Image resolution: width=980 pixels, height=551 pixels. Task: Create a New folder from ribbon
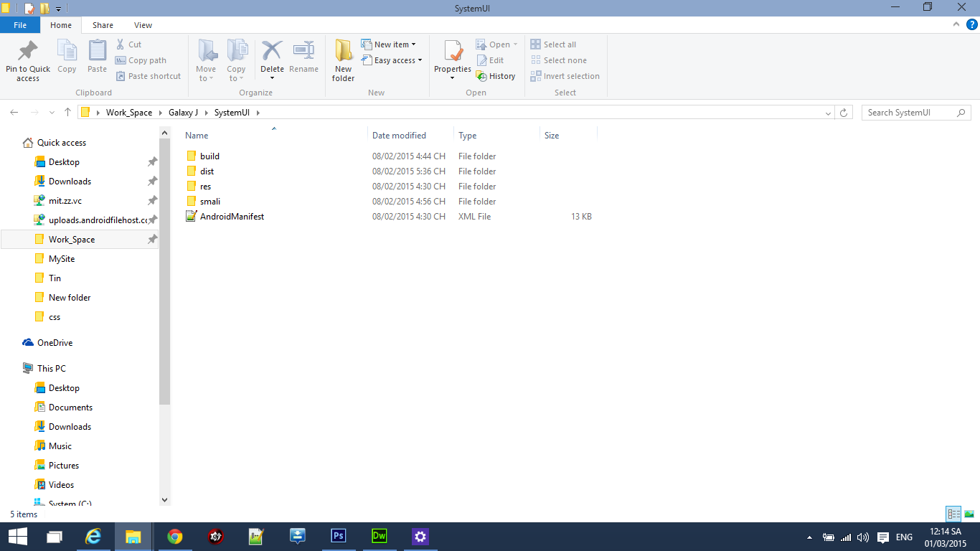(344, 60)
